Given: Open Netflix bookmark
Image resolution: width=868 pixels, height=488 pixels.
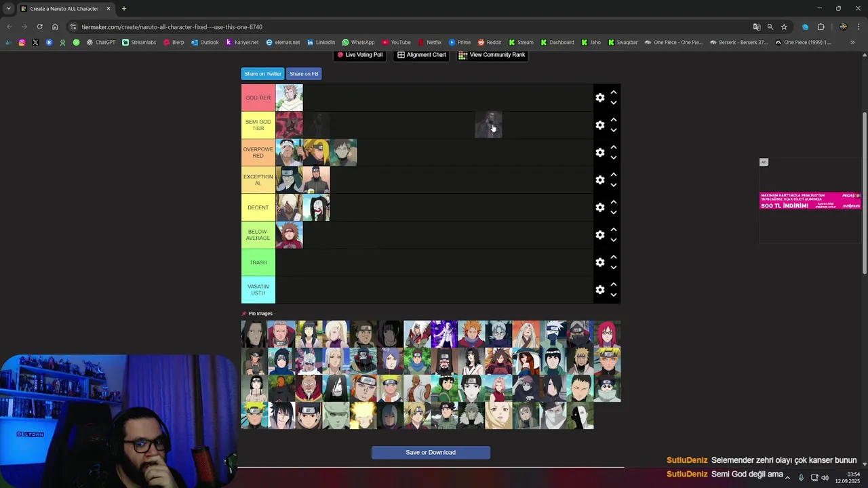Looking at the screenshot, I should click(429, 42).
